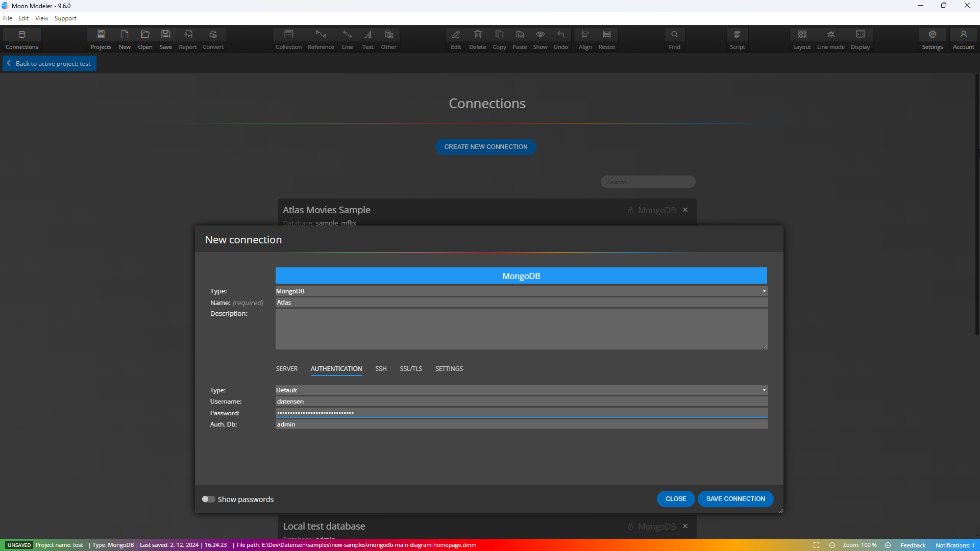Click Back to active project: test

coord(50,63)
